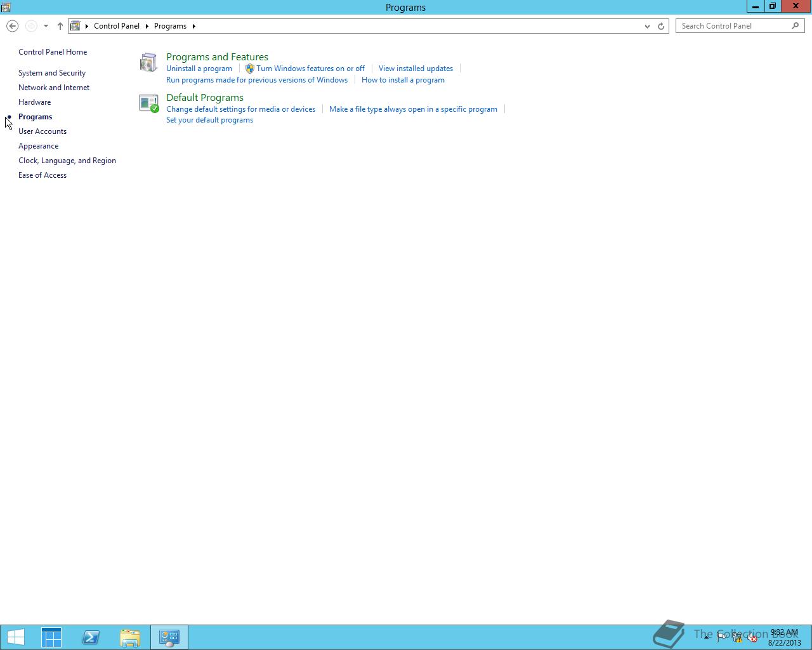This screenshot has width=812, height=650.
Task: Launch Windows PowerShell from taskbar
Action: point(91,637)
